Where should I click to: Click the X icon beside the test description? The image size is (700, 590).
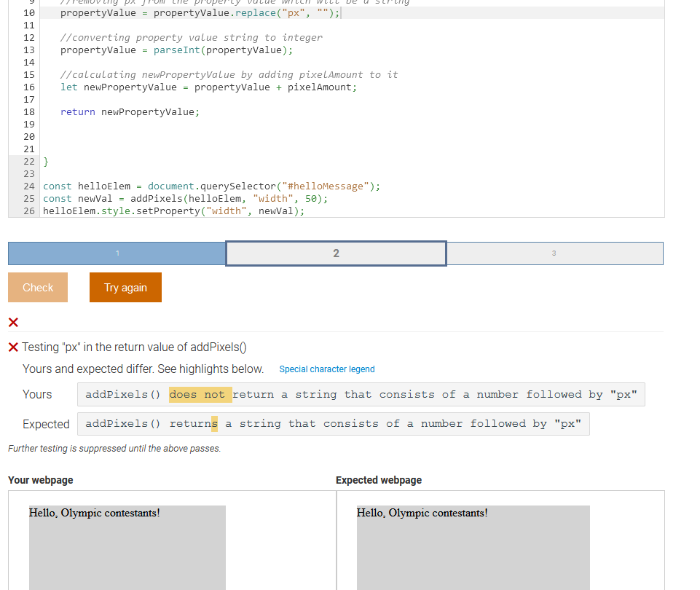tap(12, 347)
